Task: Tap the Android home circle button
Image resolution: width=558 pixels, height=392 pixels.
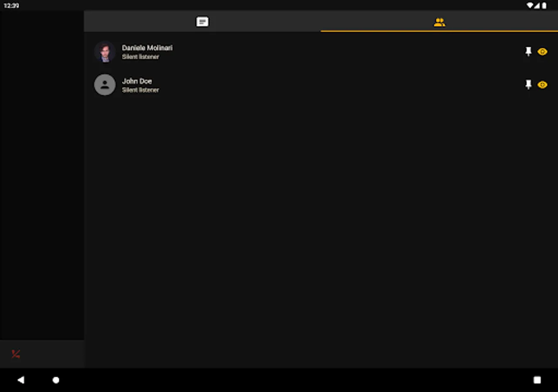Action: (56, 380)
